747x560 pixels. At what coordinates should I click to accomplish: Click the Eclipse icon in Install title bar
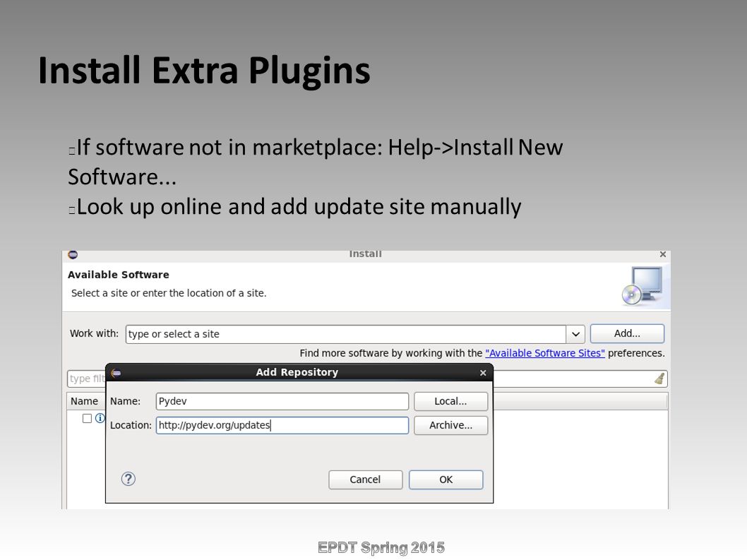pos(73,254)
